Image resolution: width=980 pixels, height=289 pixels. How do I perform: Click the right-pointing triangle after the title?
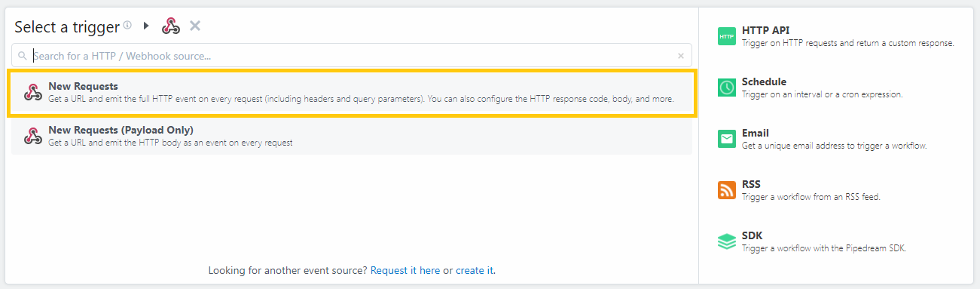147,26
